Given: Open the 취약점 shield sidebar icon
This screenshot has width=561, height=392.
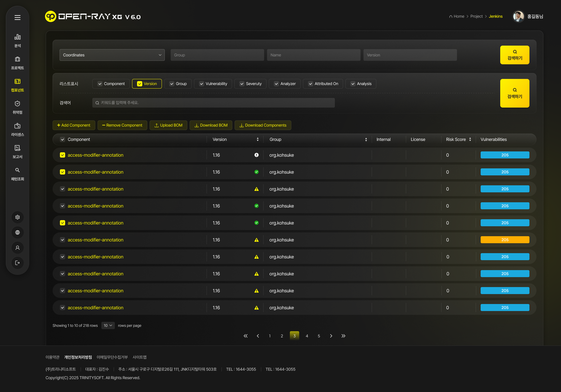Looking at the screenshot, I should pos(18,107).
